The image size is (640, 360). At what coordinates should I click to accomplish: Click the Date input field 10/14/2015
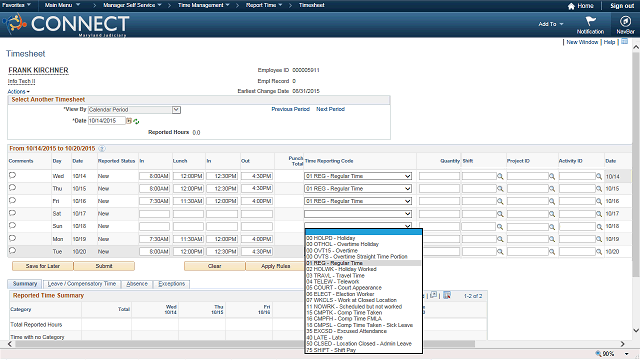107,121
